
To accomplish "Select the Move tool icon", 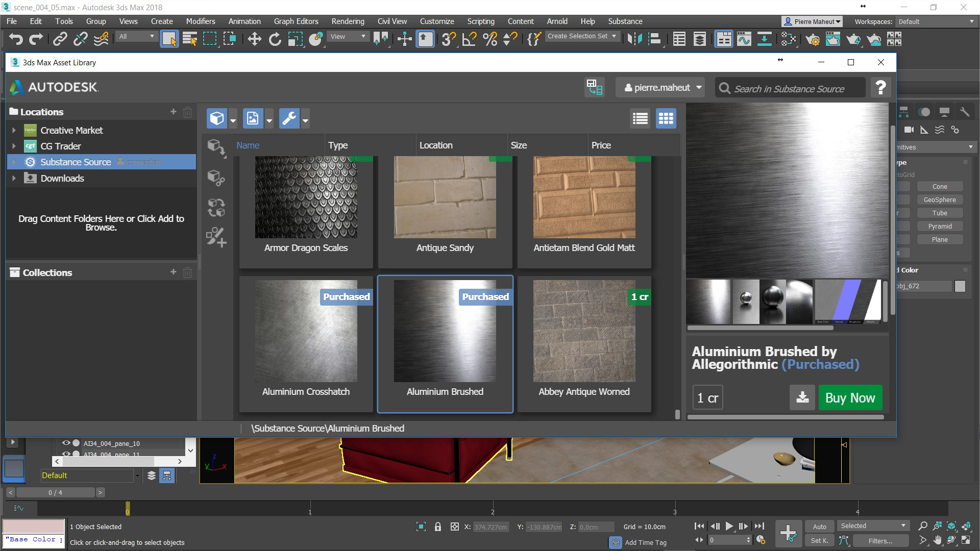I will point(254,39).
